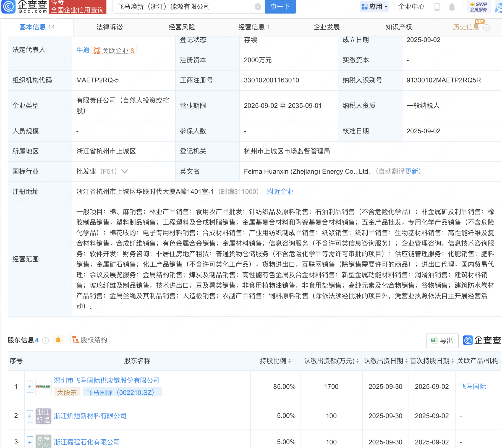Switch to 经营风险 tab
The width and height of the screenshot is (502, 448).
click(x=182, y=27)
